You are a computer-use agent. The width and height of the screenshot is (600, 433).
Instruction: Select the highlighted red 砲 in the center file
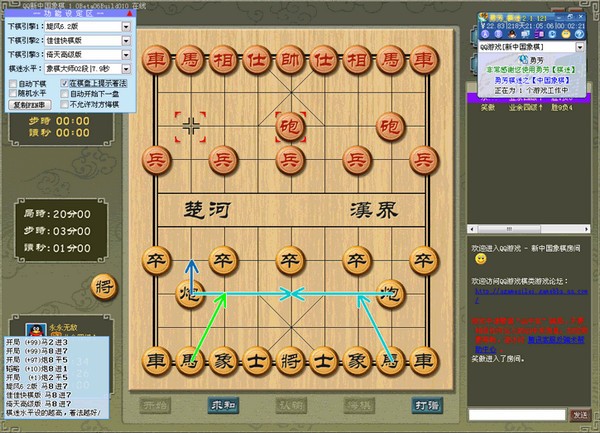(290, 127)
